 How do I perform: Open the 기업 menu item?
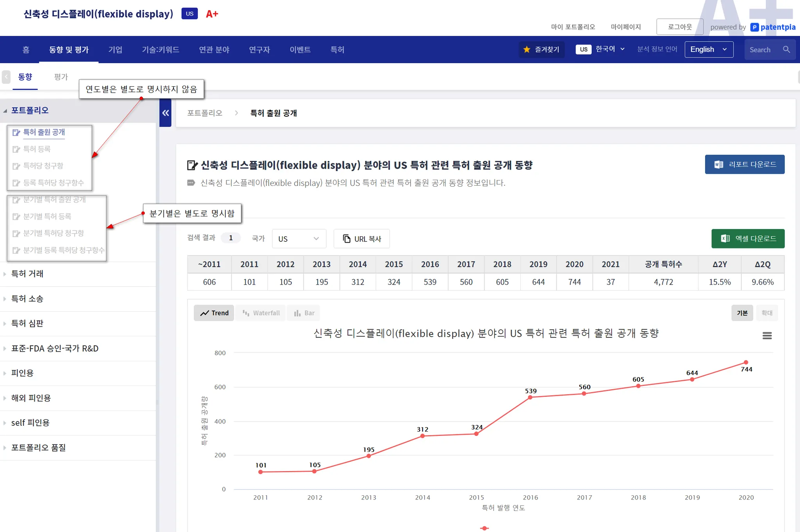pyautogui.click(x=115, y=50)
